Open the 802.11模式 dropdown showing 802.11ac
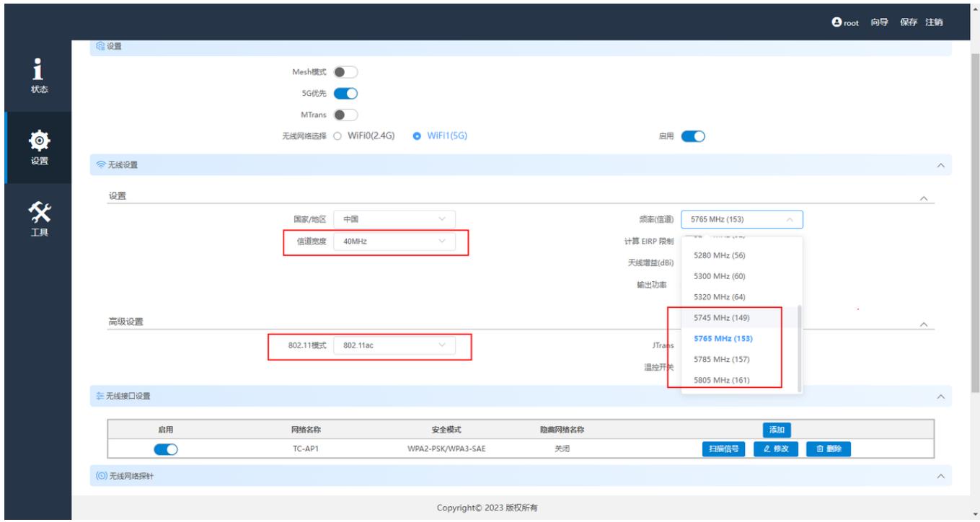 pyautogui.click(x=395, y=345)
